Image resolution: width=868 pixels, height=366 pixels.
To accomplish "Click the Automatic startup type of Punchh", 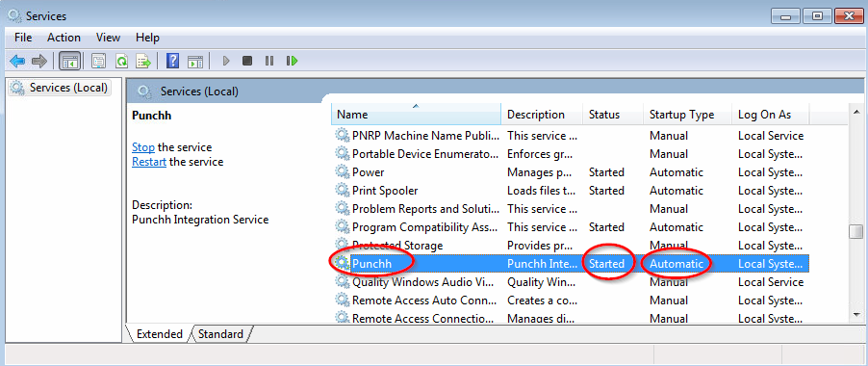I will coord(677,264).
